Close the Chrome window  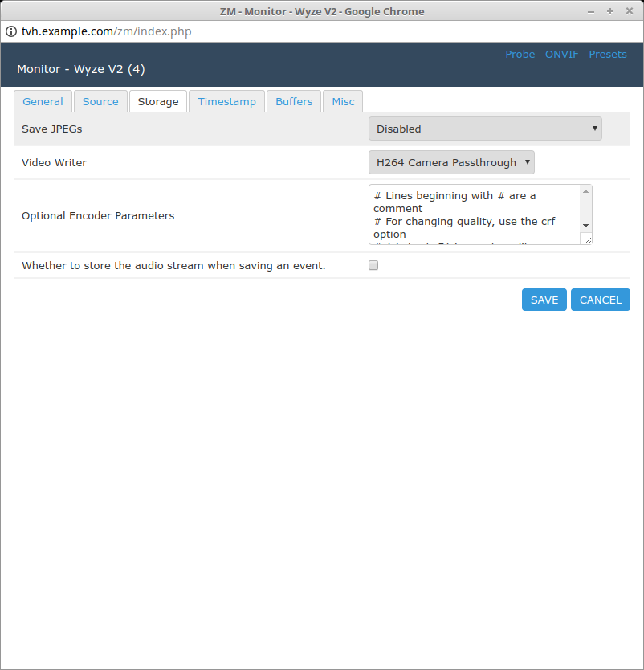point(630,11)
